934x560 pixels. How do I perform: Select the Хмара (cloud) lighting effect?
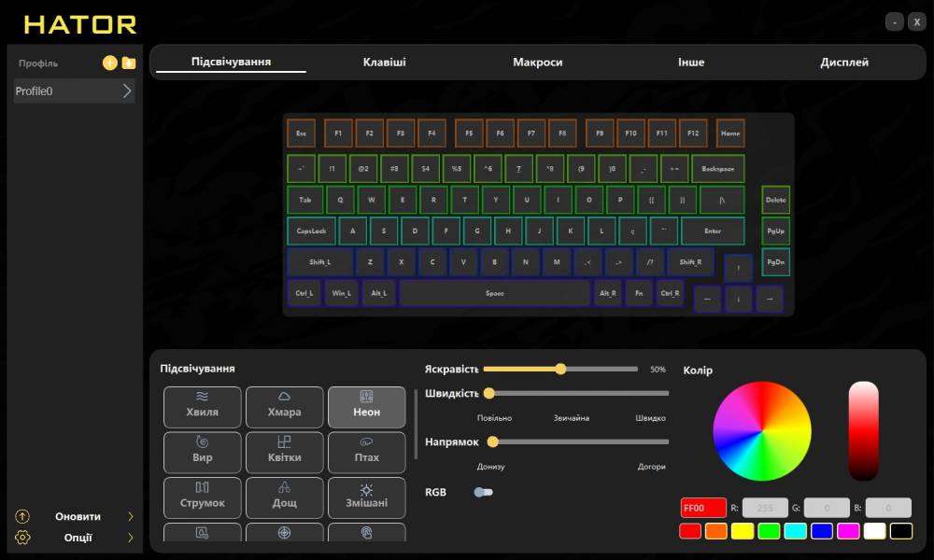tap(285, 407)
